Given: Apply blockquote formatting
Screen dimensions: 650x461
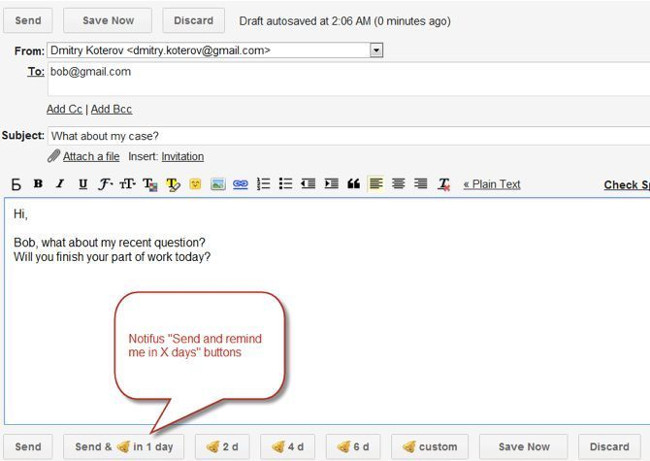Looking at the screenshot, I should tap(354, 184).
